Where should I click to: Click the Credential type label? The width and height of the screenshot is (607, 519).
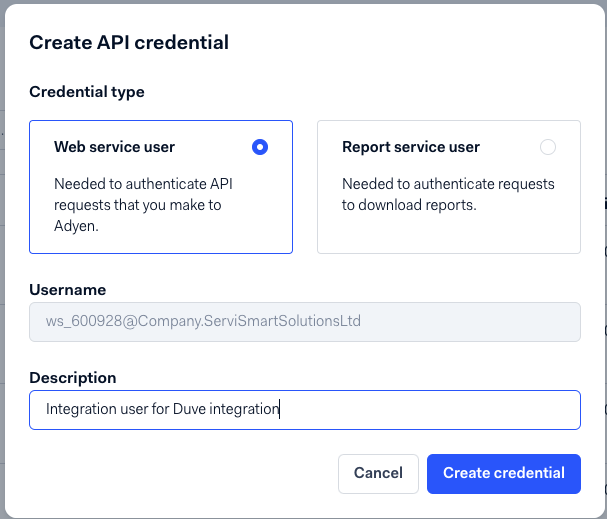87,92
